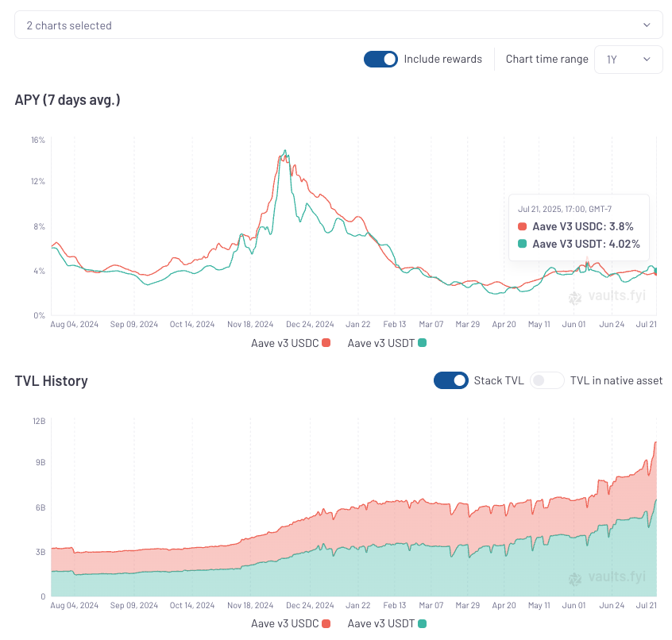Click the 'Include rewards' label text
Screen dimensions: 672x640
pos(442,59)
